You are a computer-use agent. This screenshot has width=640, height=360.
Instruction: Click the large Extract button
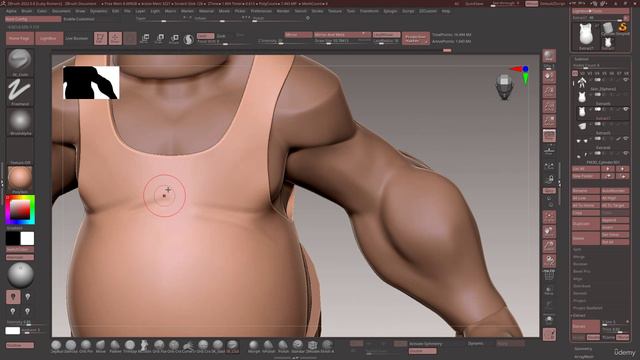pos(586,327)
